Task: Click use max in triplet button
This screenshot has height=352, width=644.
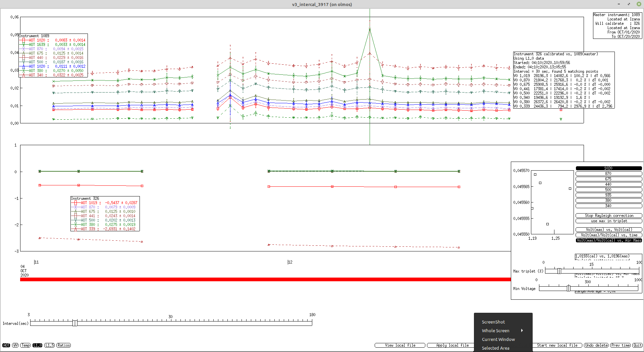Action: click(609, 221)
